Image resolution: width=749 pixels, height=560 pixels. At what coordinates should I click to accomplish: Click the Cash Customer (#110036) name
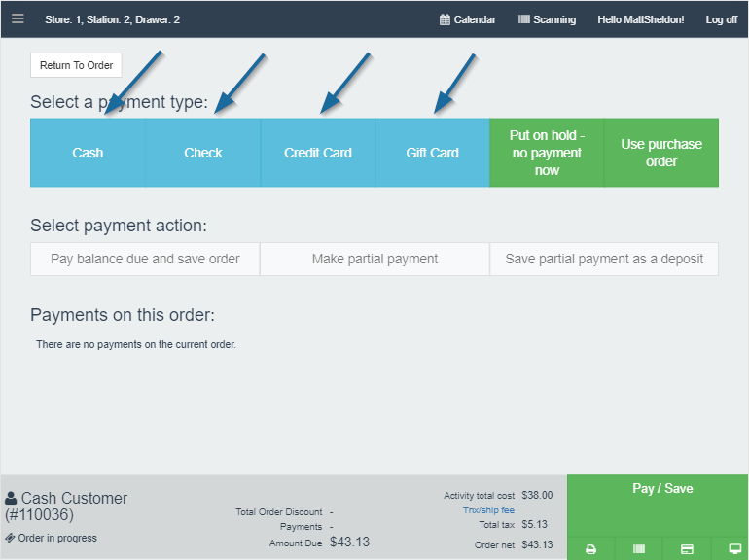(66, 507)
